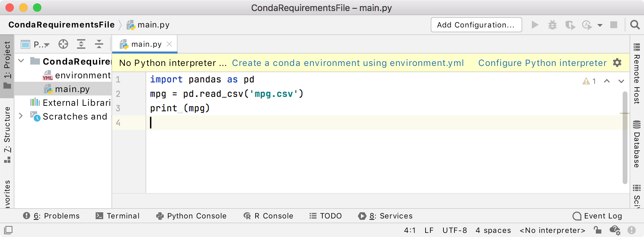Click the Locate/Select Opened File target icon
The height and width of the screenshot is (237, 644).
(x=63, y=44)
